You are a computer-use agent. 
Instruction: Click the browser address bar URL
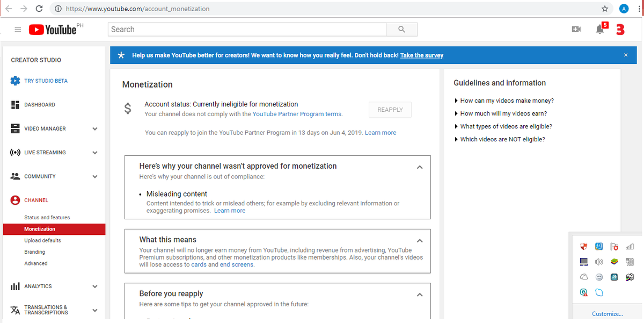(x=138, y=9)
